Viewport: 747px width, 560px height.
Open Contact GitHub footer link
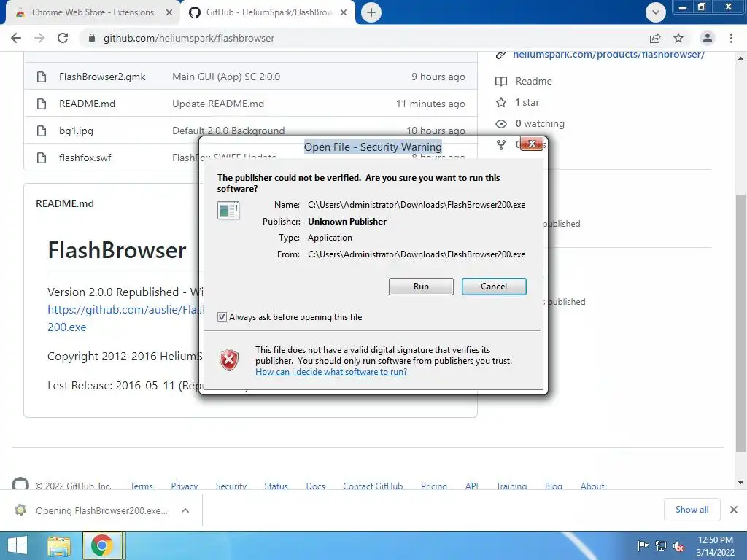click(373, 486)
